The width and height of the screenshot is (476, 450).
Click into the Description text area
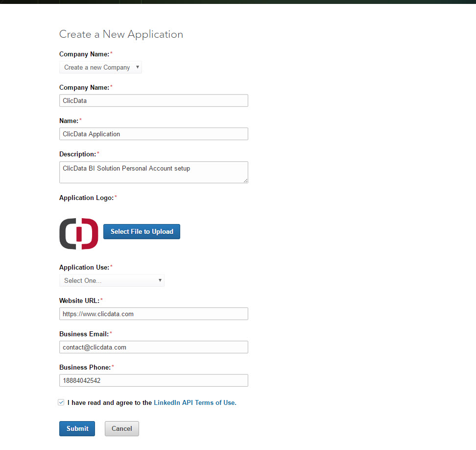click(153, 172)
